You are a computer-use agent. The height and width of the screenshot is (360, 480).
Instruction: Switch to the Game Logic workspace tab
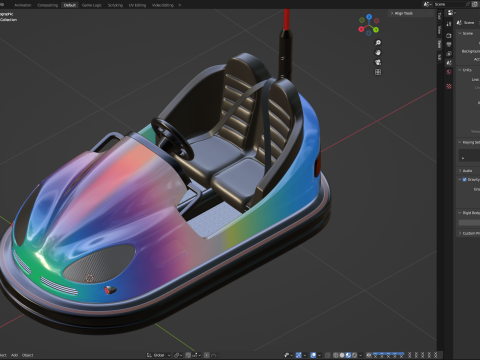click(92, 5)
